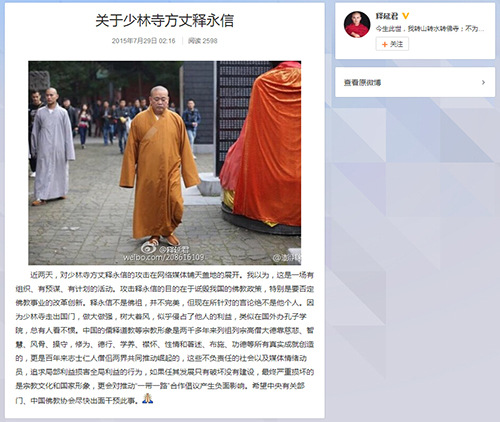Click the grey-robed monk in the photo
This screenshot has height=422, width=500.
point(52,147)
